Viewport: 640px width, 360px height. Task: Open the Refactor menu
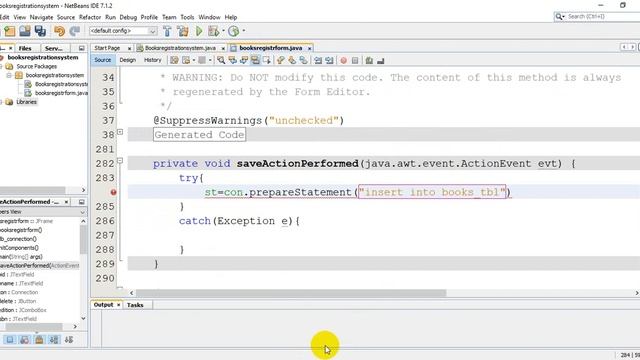coord(90,17)
